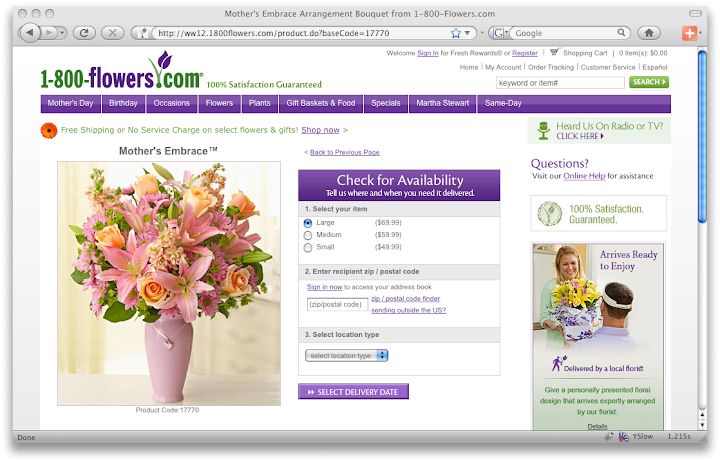Click the vertical scrollbar thumb

pos(702,137)
